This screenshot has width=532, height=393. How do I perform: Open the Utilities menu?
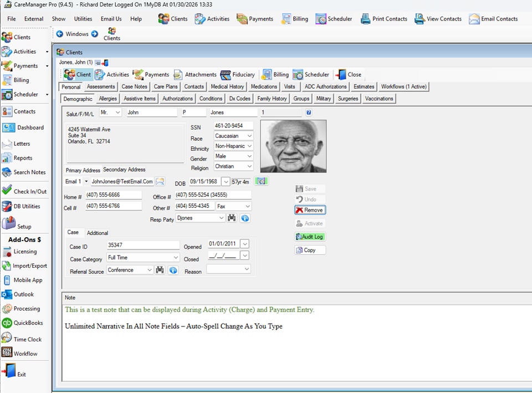(83, 19)
